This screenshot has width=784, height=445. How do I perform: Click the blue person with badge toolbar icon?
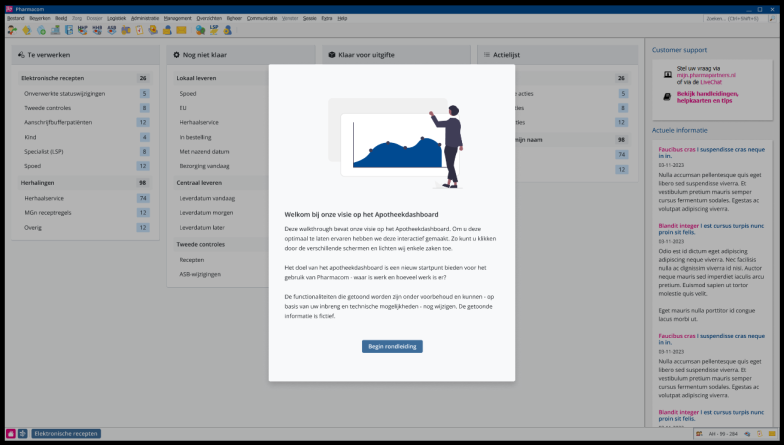(228, 30)
